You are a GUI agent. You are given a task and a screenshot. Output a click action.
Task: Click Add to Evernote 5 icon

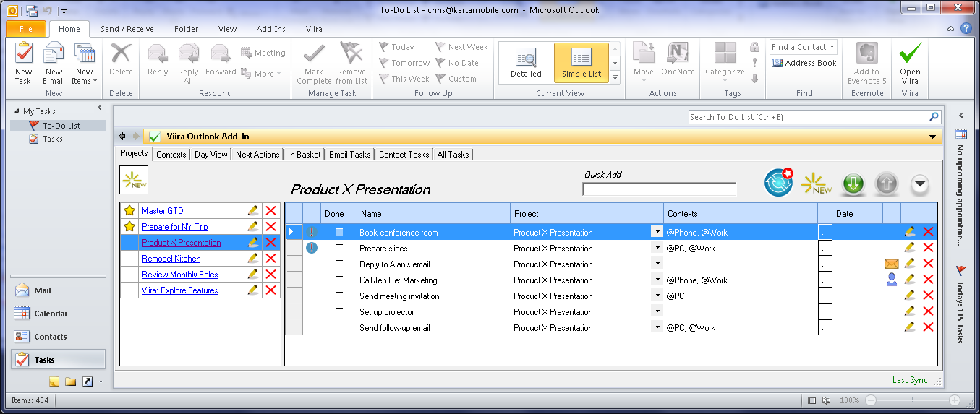866,64
